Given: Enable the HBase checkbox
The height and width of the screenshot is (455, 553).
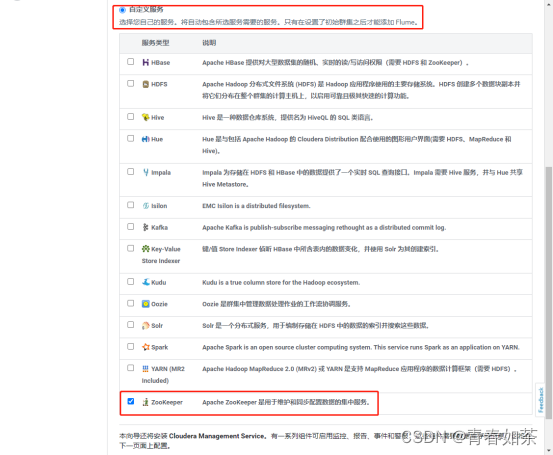Looking at the screenshot, I should [130, 62].
